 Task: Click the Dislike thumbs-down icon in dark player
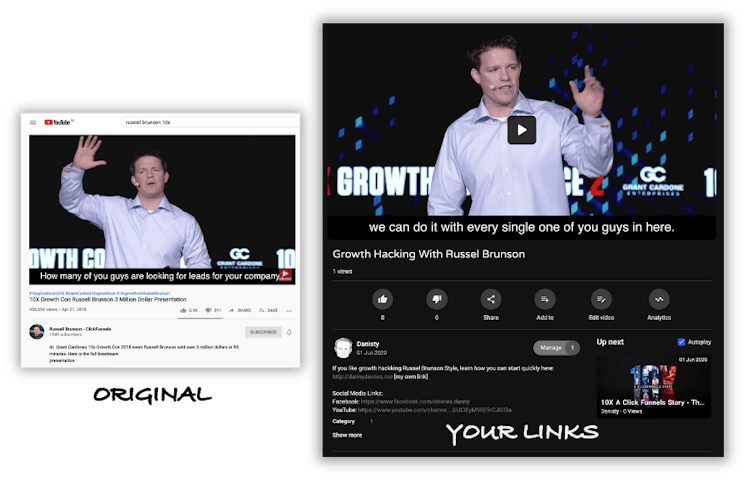pyautogui.click(x=436, y=298)
